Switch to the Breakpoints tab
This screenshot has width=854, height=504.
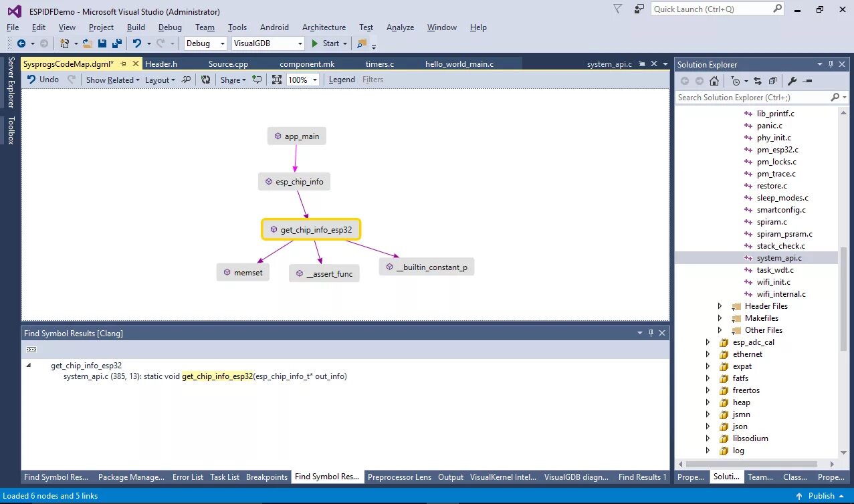coord(266,477)
